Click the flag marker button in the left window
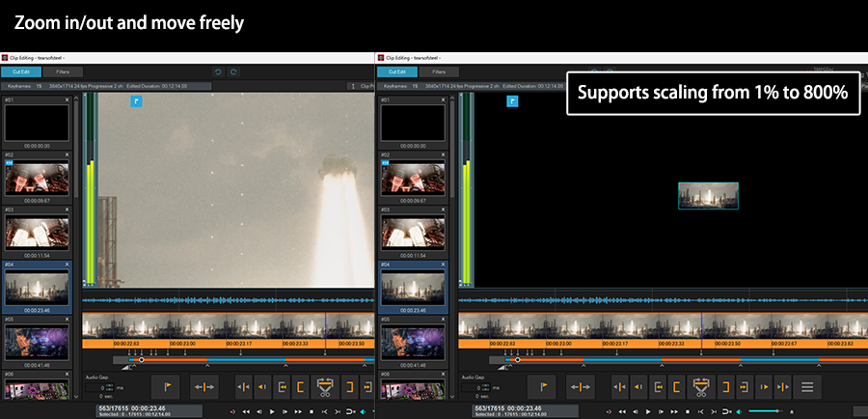 [165, 386]
